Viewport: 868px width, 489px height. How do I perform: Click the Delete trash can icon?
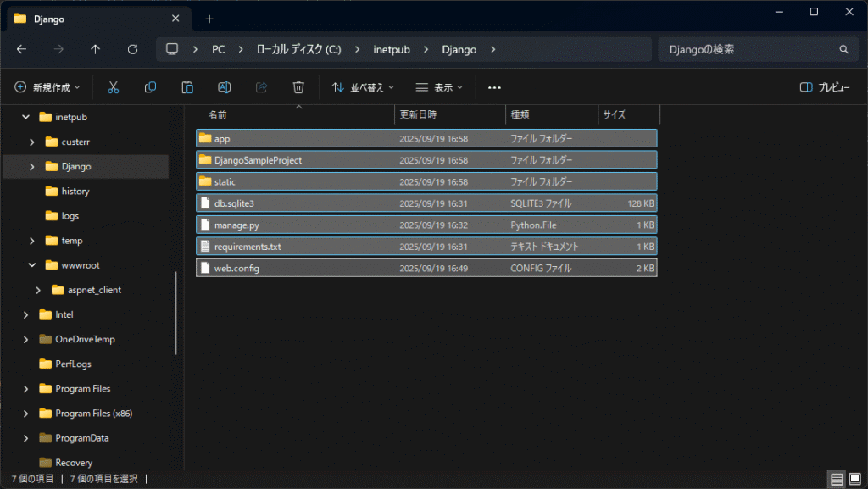tap(298, 87)
